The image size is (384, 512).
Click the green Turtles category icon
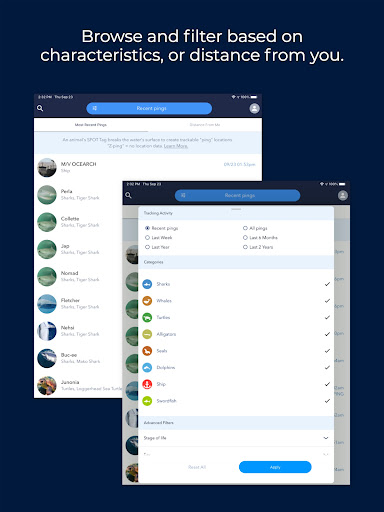click(x=147, y=317)
